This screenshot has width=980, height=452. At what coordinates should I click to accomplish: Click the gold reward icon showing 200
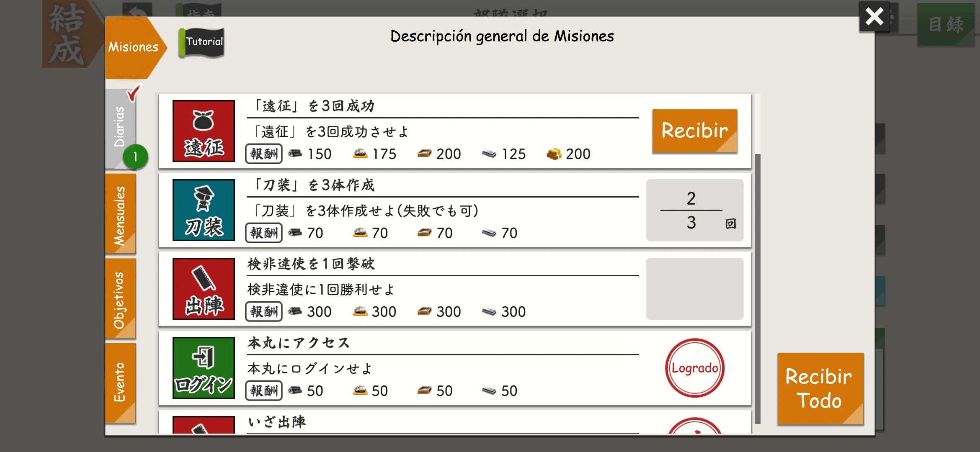pos(554,154)
